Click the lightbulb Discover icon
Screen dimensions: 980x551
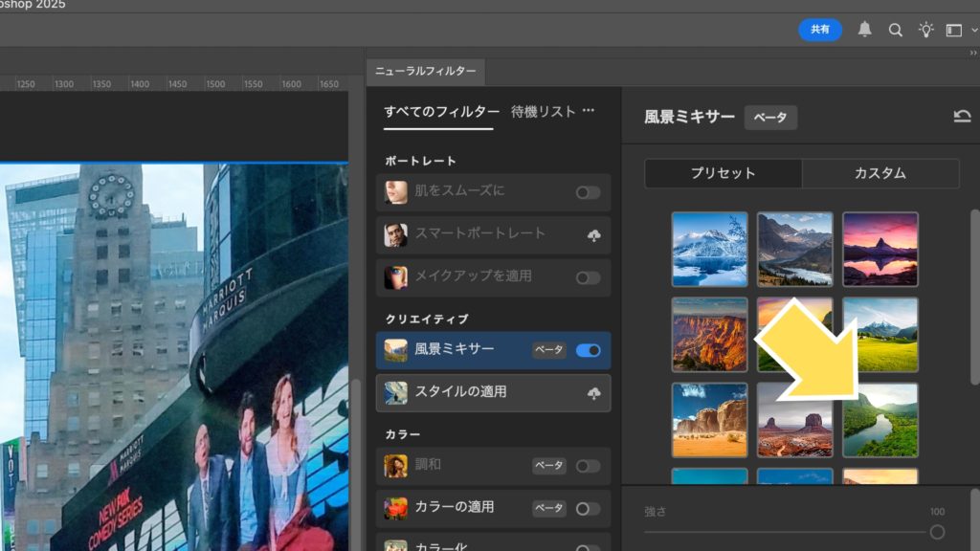[x=925, y=30]
